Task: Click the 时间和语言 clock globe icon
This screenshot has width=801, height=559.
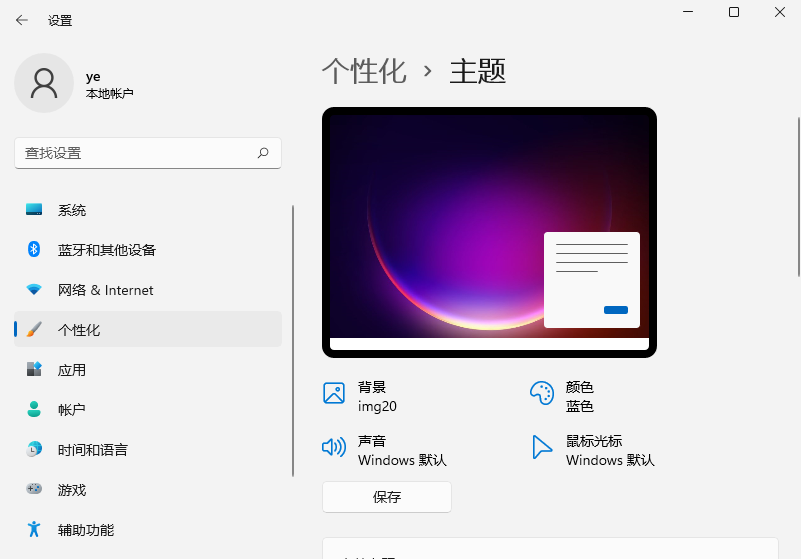Action: pyautogui.click(x=34, y=449)
